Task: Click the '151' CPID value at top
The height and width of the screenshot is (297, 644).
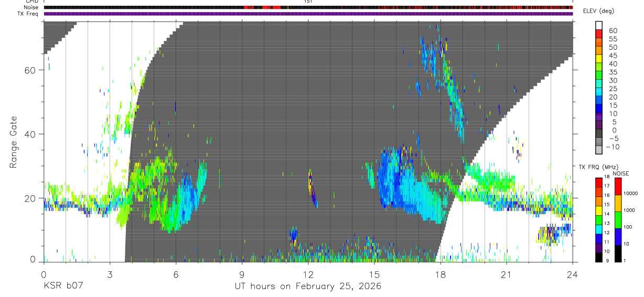Action: point(308,2)
